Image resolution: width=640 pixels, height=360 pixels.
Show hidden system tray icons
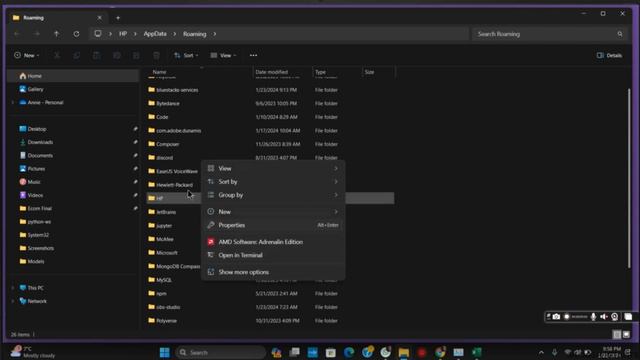coord(541,352)
